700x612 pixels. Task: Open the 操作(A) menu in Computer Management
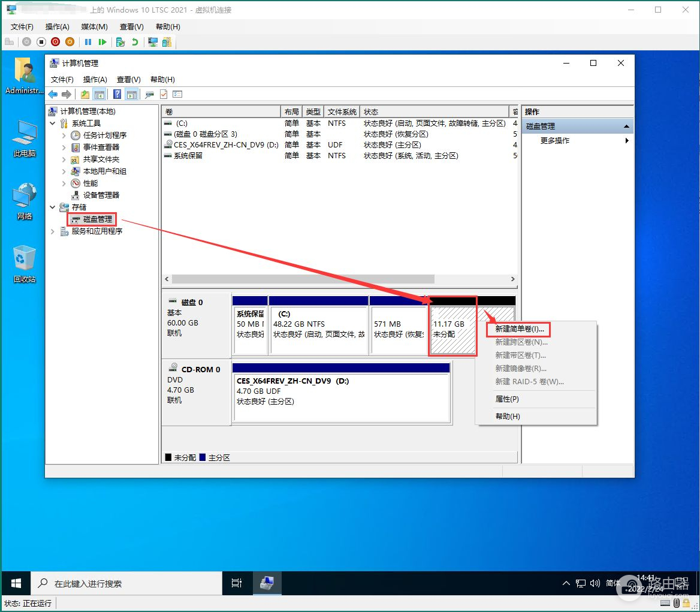click(x=95, y=80)
